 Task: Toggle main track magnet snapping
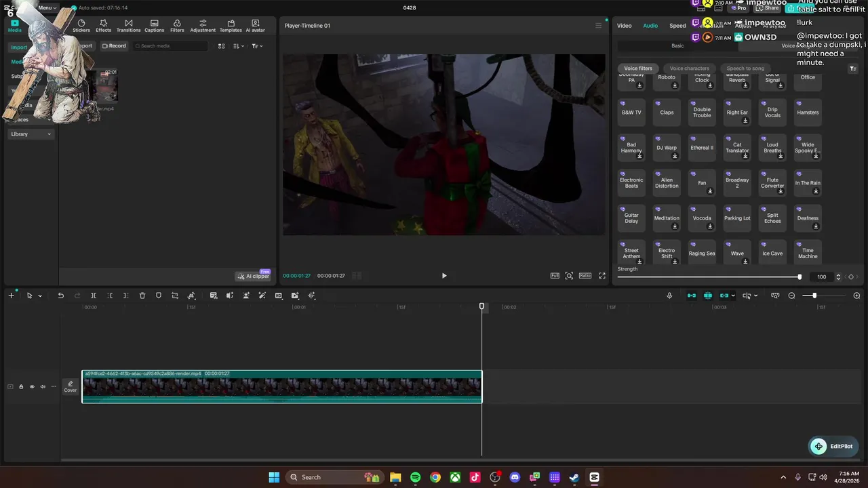[692, 296]
